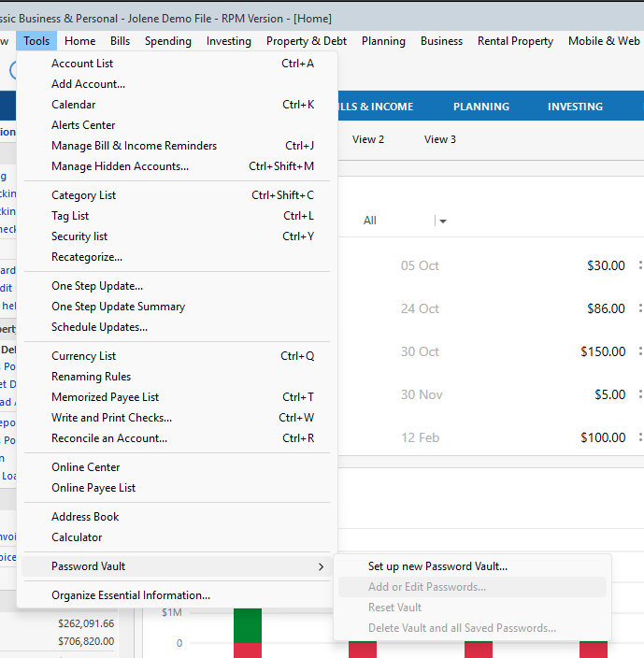This screenshot has width=644, height=658.
Task: Choose Schedule Updates...
Action: point(177,327)
